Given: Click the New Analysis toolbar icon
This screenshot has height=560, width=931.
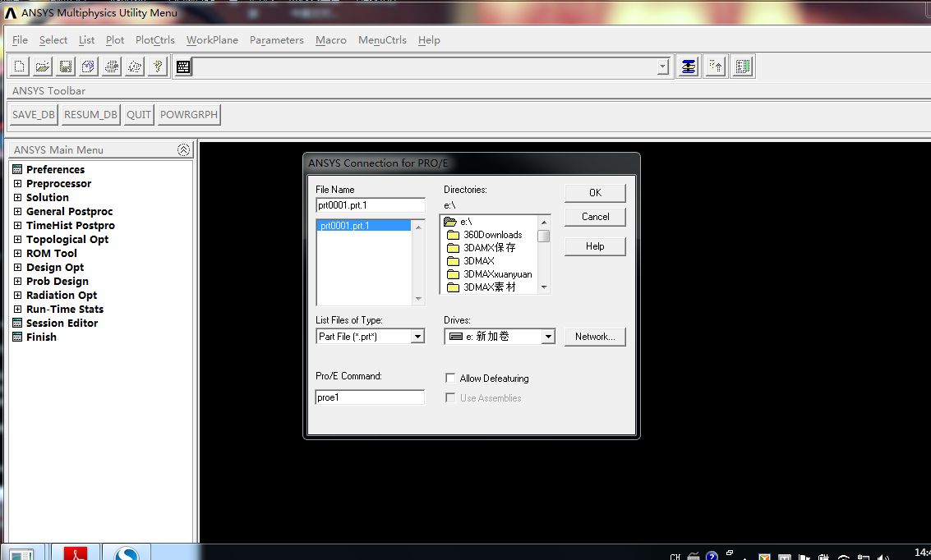Looking at the screenshot, I should tap(19, 67).
